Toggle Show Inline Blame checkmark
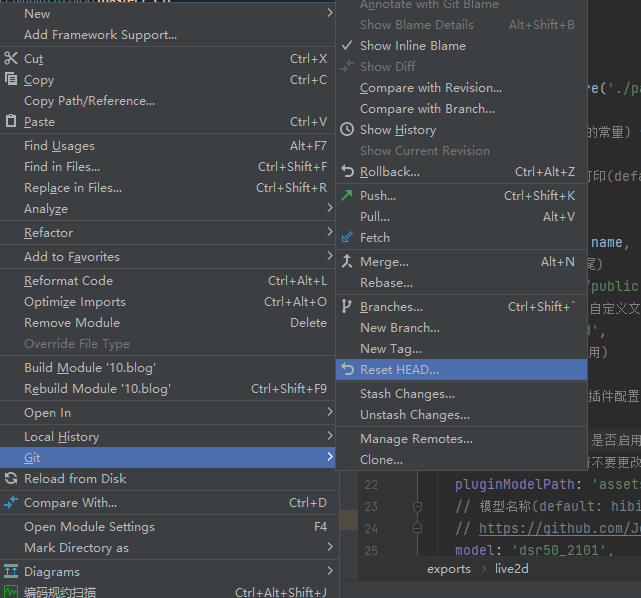 click(347, 45)
